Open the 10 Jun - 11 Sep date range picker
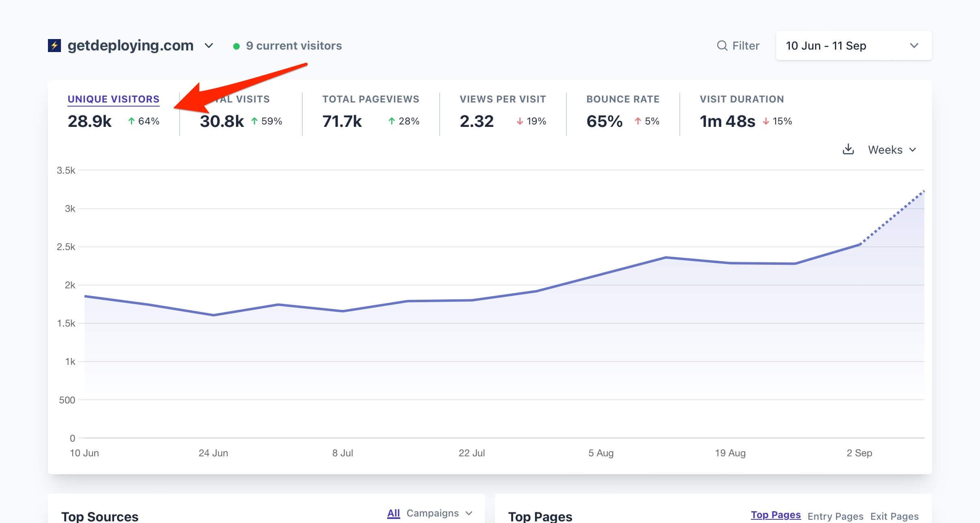980x523 pixels. 854,46
